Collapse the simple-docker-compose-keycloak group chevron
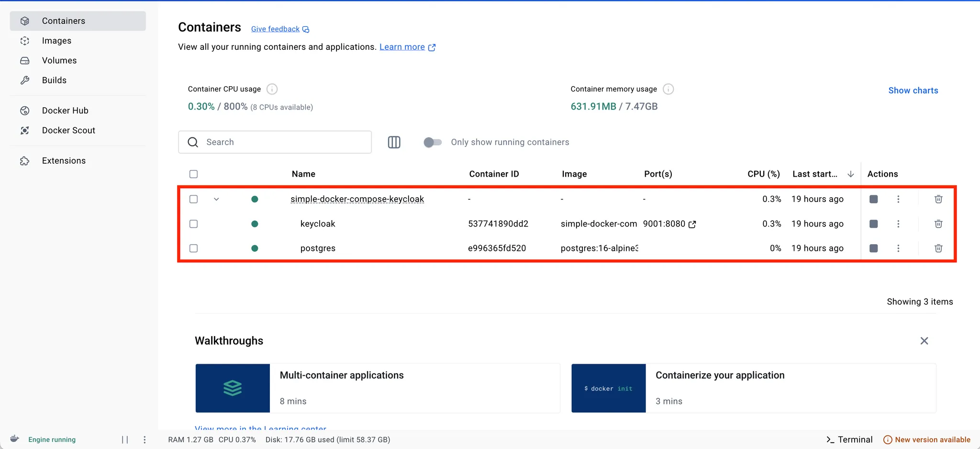Image resolution: width=980 pixels, height=449 pixels. pos(216,199)
